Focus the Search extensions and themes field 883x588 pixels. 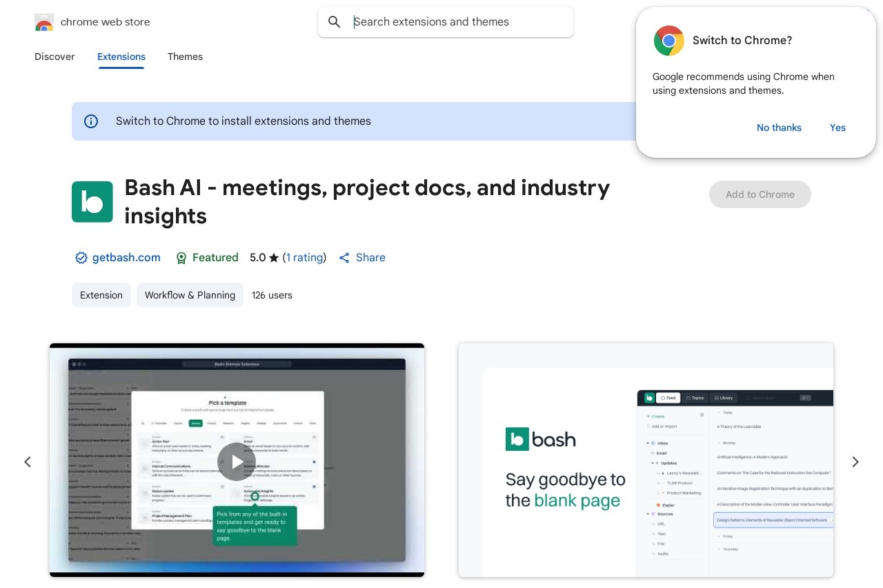click(446, 22)
